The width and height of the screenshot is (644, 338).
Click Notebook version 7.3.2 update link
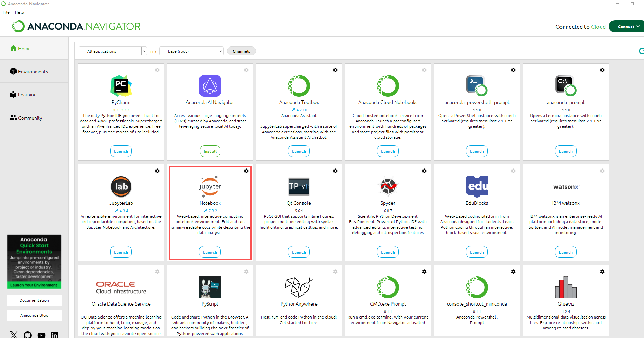210,211
